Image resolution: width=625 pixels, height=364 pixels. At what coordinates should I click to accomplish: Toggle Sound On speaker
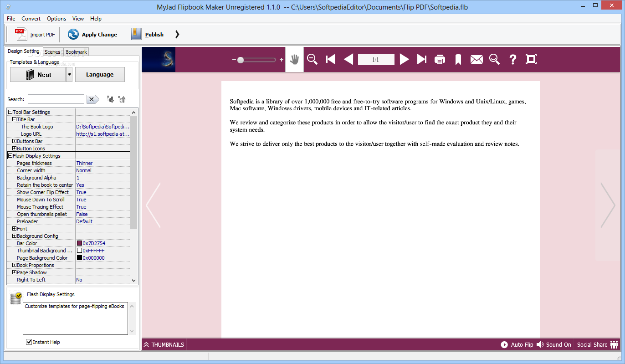(x=553, y=345)
